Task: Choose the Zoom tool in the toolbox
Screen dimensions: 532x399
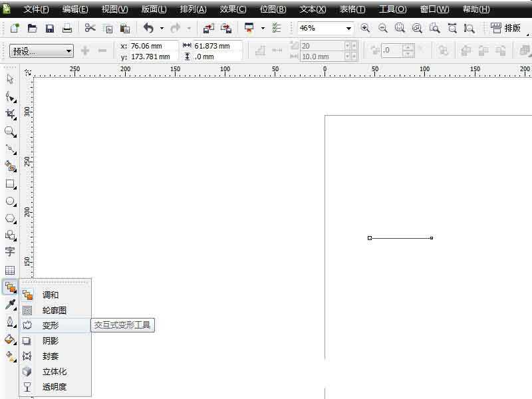Action: pos(10,132)
